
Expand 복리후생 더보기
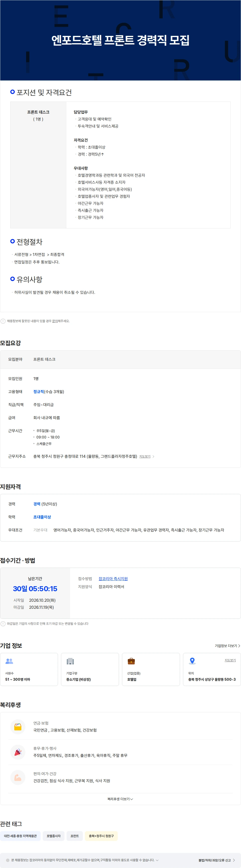(x=120, y=799)
